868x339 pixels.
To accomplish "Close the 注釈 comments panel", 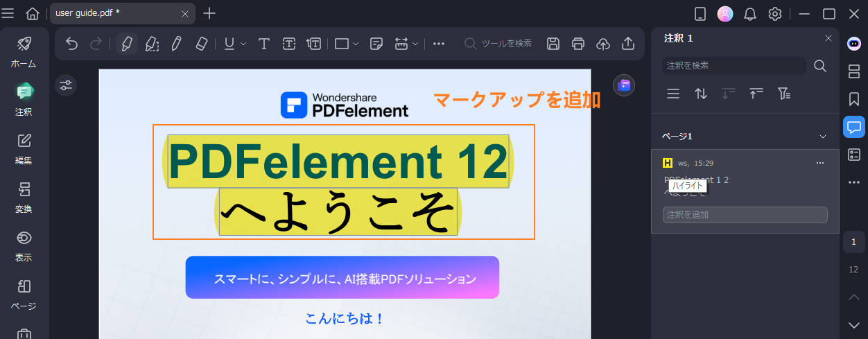I will click(828, 38).
